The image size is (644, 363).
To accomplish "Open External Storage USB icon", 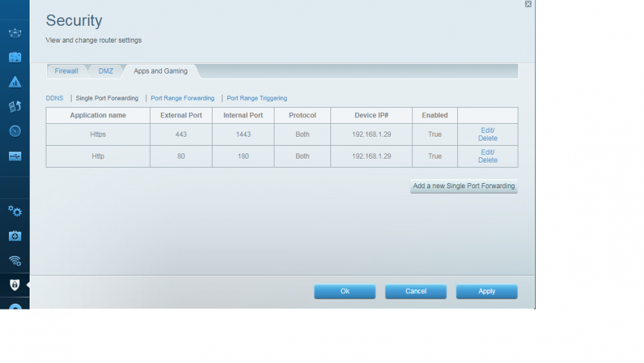I will pyautogui.click(x=15, y=156).
